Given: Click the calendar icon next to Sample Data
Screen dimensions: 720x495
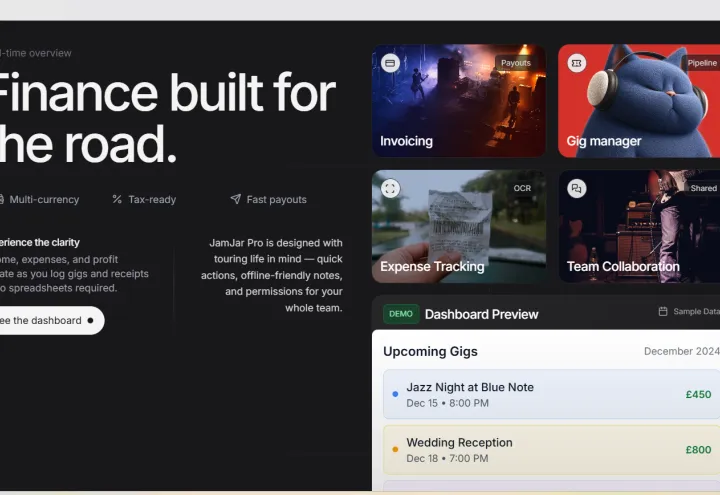Looking at the screenshot, I should [x=663, y=311].
